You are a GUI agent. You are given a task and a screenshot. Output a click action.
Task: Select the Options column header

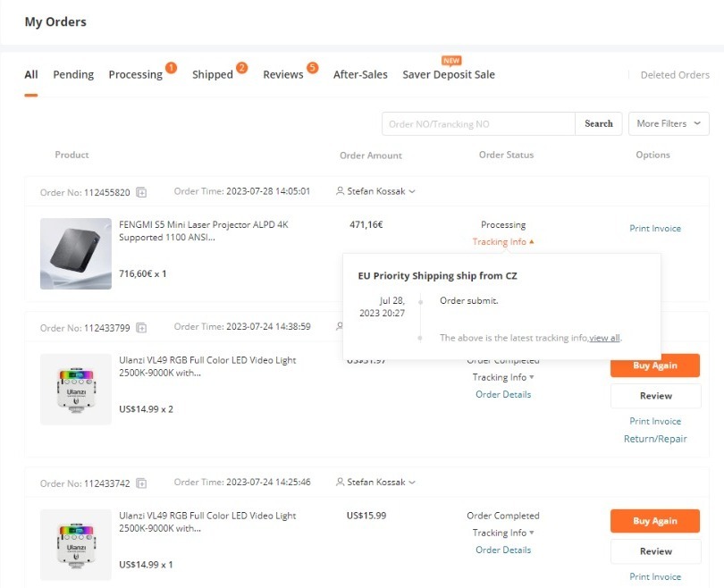click(x=652, y=155)
